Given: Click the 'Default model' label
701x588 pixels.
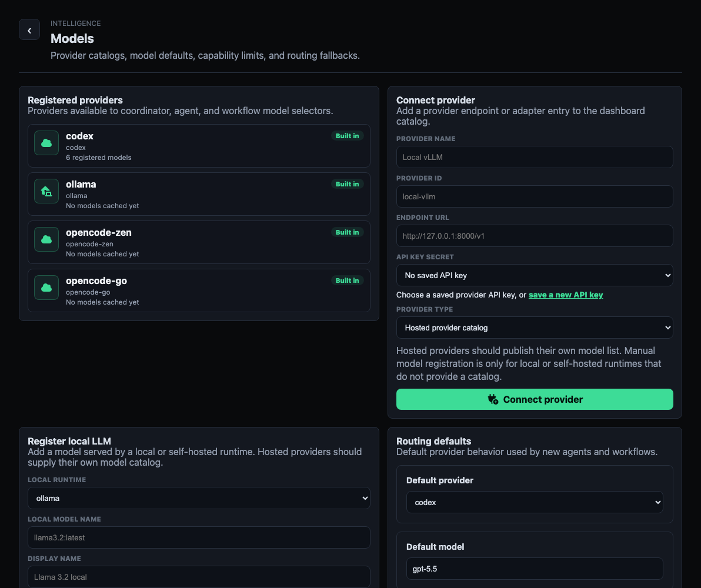Looking at the screenshot, I should click(x=435, y=547).
